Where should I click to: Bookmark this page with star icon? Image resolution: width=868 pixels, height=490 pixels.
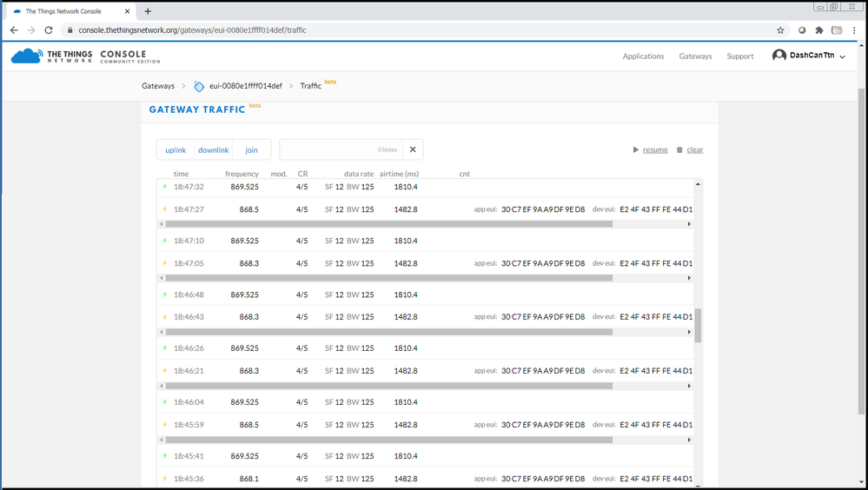pyautogui.click(x=780, y=30)
